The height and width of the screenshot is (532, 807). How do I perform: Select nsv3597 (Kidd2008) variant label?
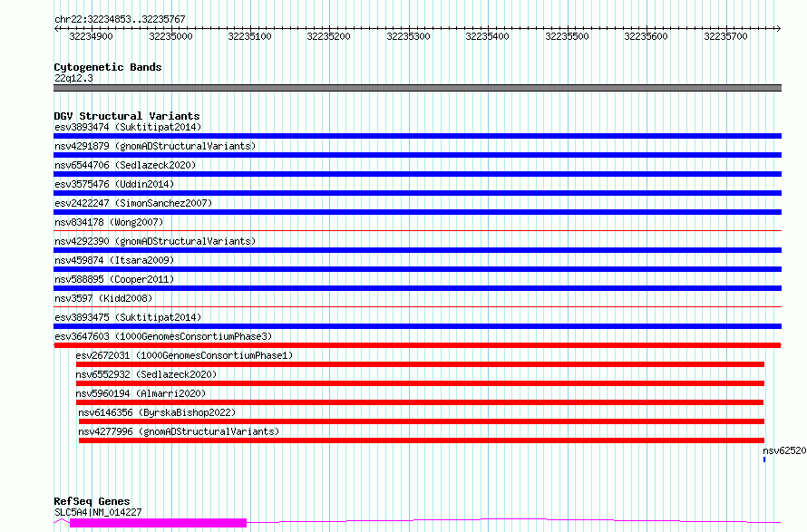103,298
